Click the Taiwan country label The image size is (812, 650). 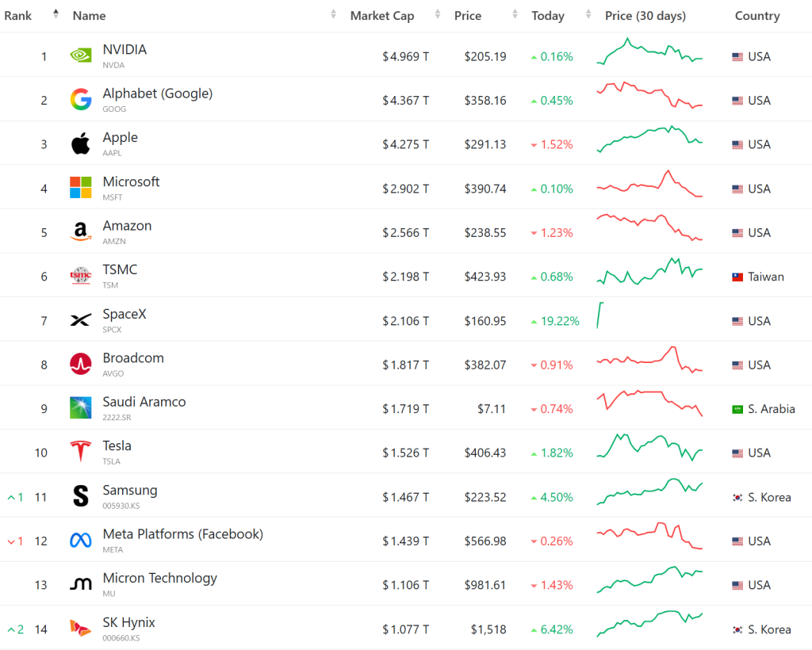click(x=765, y=277)
